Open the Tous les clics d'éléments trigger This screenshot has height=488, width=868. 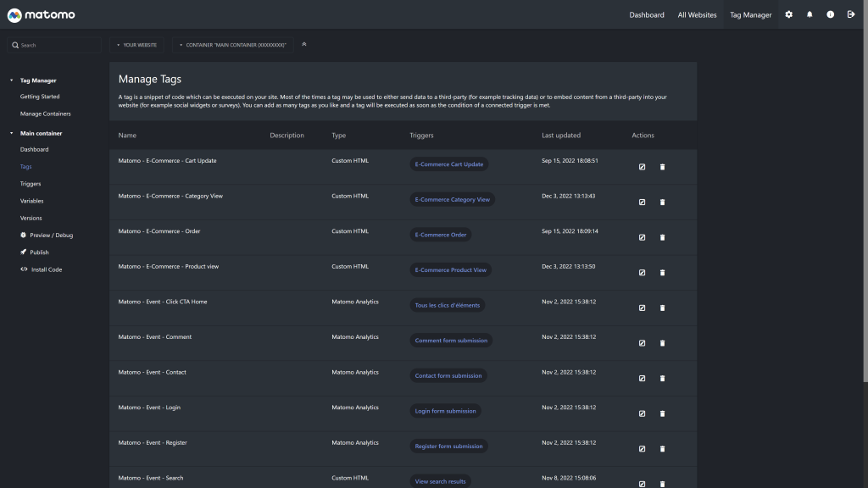tap(448, 305)
